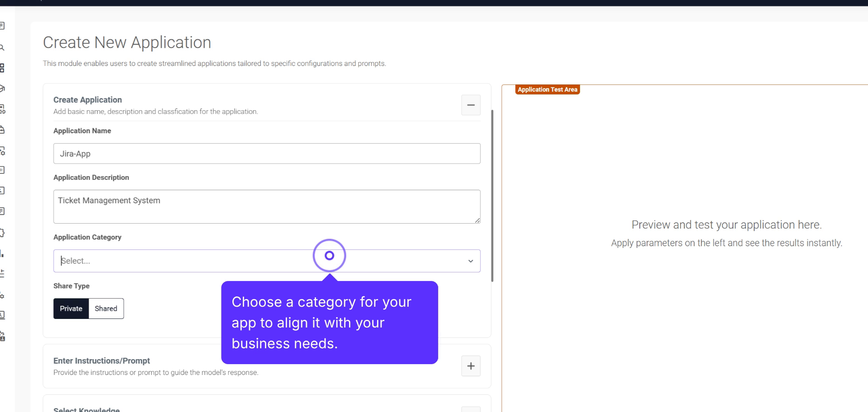Click the Create New Application heading
Screen dimensions: 868x412
point(127,42)
